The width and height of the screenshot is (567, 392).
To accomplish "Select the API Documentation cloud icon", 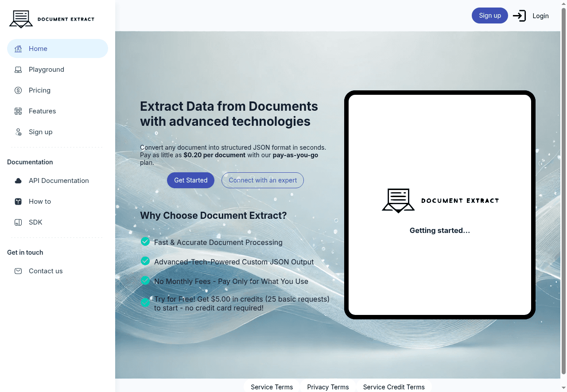I will 18,181.
